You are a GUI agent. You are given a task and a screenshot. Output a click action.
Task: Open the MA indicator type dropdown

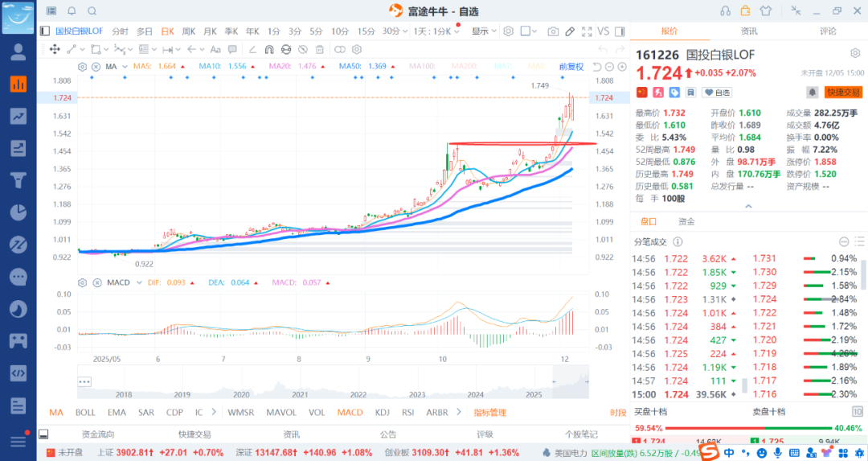pyautogui.click(x=125, y=67)
